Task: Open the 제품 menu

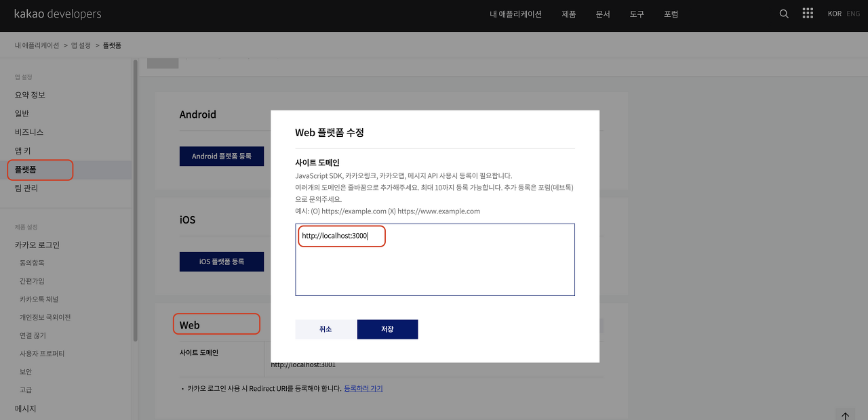Action: (569, 14)
